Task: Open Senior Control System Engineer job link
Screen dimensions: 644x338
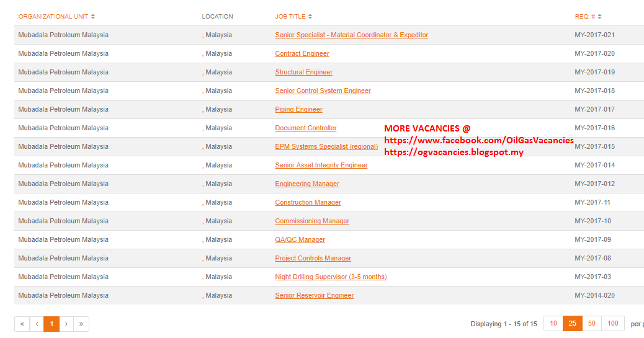Action: [x=323, y=91]
